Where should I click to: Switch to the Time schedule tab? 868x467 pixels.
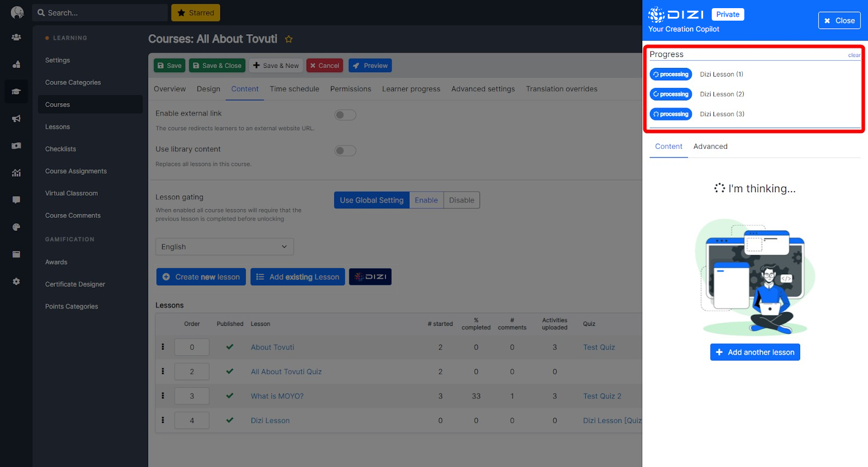(295, 89)
